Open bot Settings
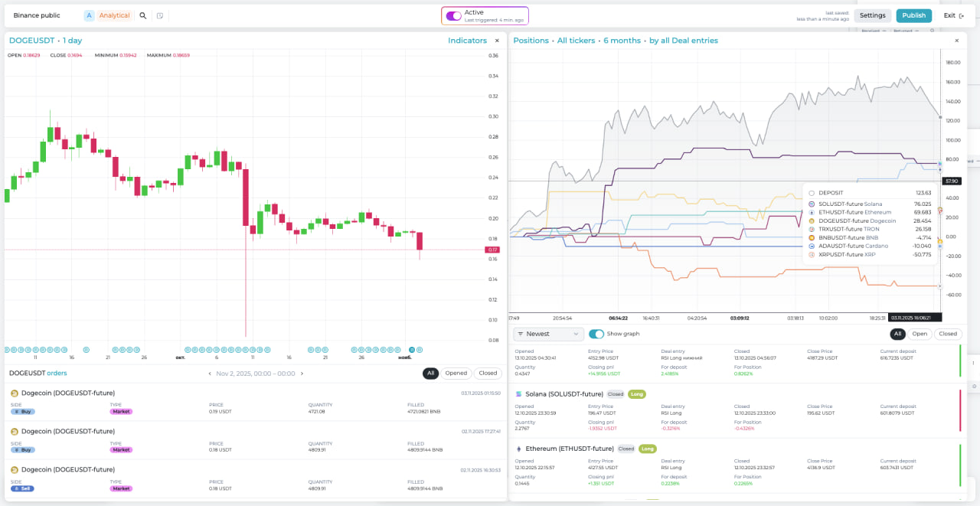 pyautogui.click(x=872, y=15)
